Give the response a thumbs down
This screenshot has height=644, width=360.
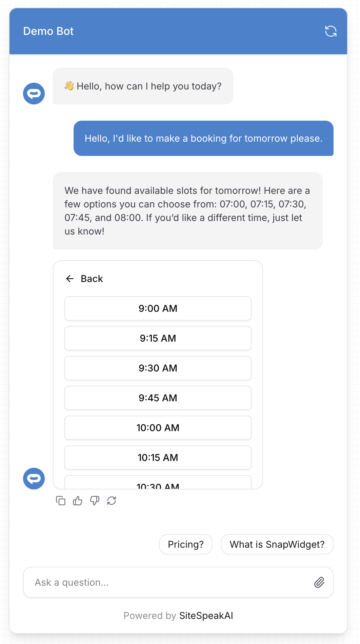(x=95, y=501)
